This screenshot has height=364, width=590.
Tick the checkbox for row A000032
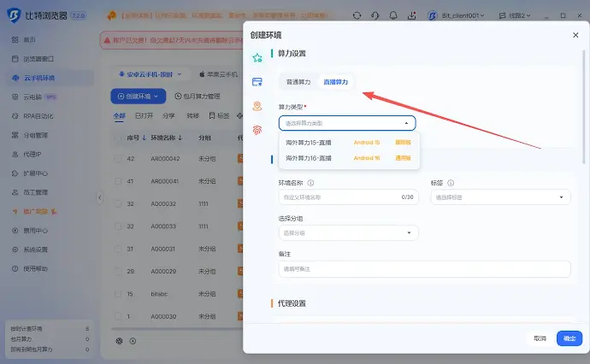(118, 204)
